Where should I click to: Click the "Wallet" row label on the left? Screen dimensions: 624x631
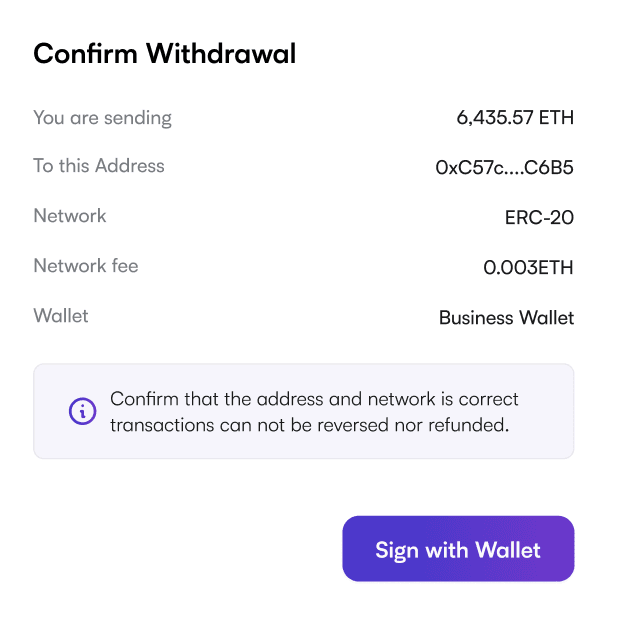pyautogui.click(x=61, y=316)
